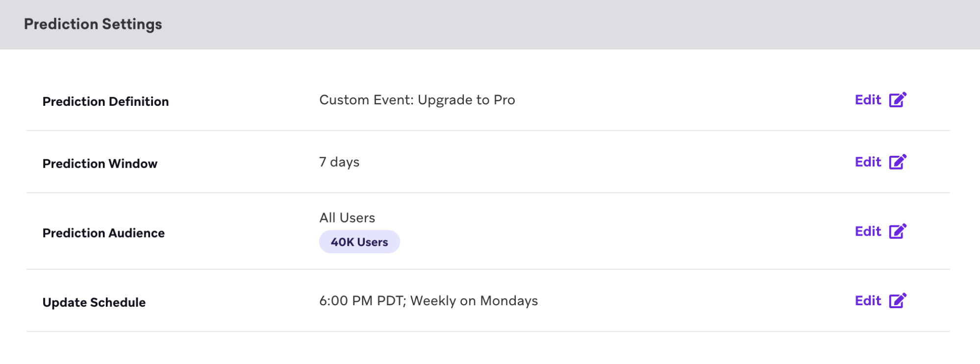The image size is (980, 364).
Task: Hit the Edit text for Update Schedule
Action: (868, 301)
